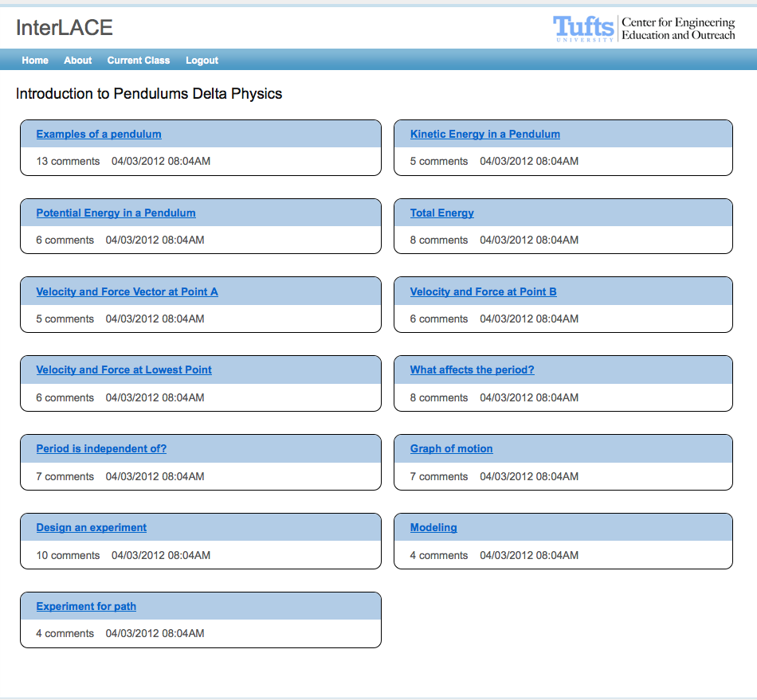757x700 pixels.
Task: Open the 'Examples of a pendulum' link
Action: coord(99,134)
